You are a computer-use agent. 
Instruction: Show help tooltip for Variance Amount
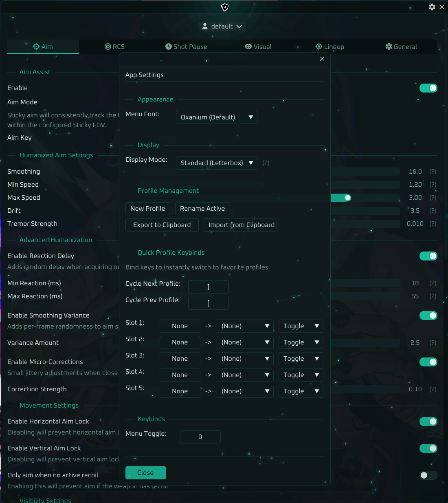pos(433,343)
